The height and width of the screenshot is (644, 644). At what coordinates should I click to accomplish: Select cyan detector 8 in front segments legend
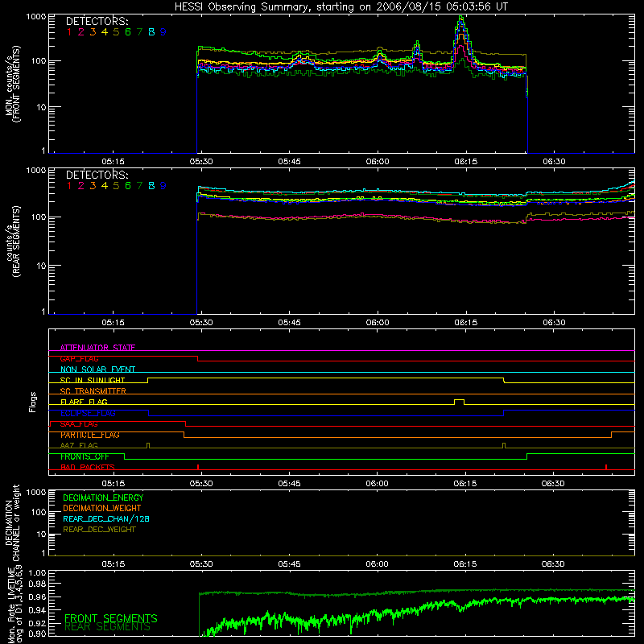[151, 32]
